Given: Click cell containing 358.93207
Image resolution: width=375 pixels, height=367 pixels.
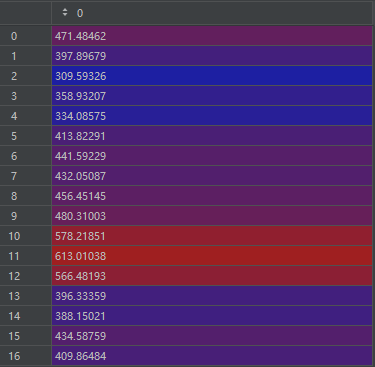Looking at the screenshot, I should tap(212, 96).
